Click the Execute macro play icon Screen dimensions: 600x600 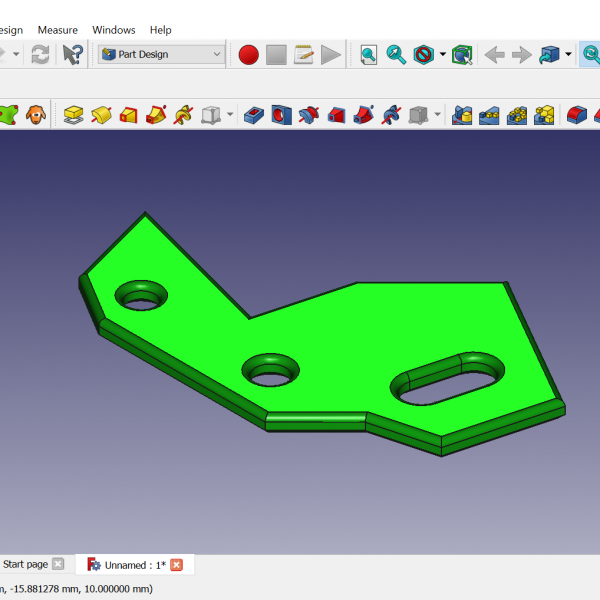pos(331,55)
